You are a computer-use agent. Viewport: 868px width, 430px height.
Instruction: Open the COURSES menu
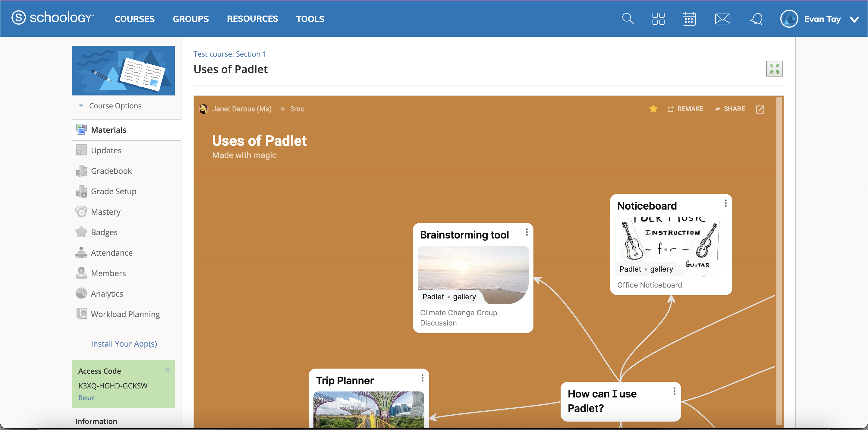tap(134, 19)
